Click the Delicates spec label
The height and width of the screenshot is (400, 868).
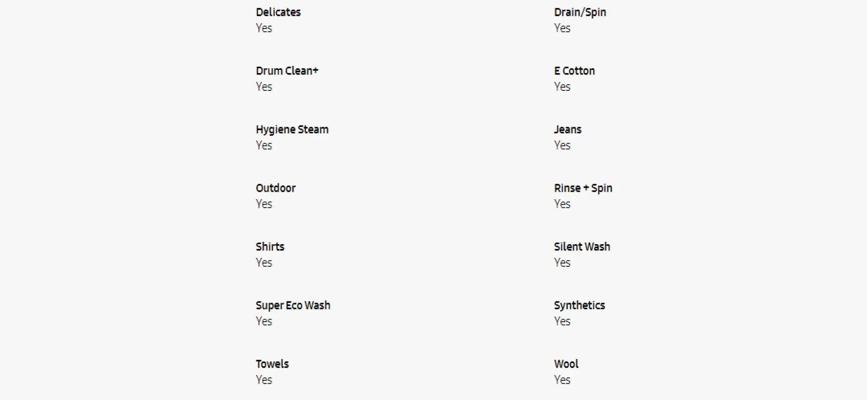[x=278, y=12]
